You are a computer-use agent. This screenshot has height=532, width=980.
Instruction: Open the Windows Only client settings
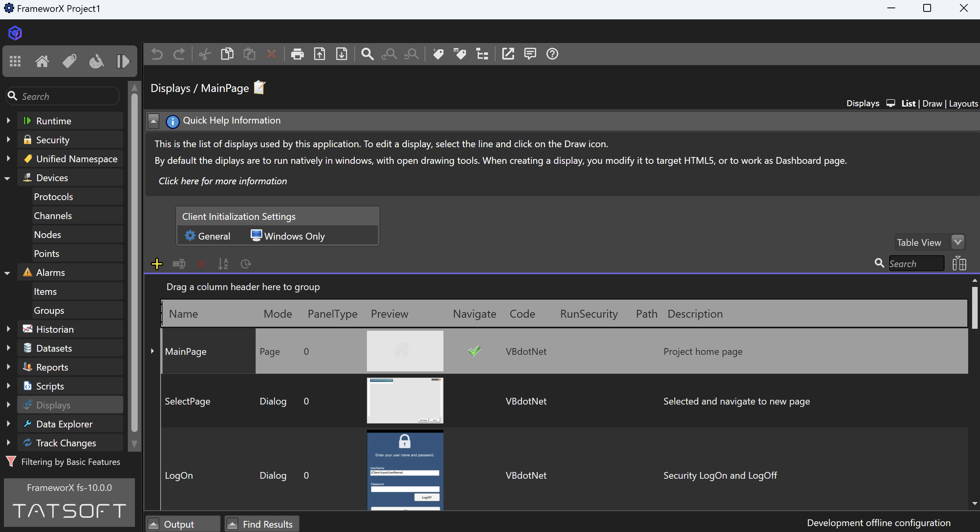click(288, 236)
